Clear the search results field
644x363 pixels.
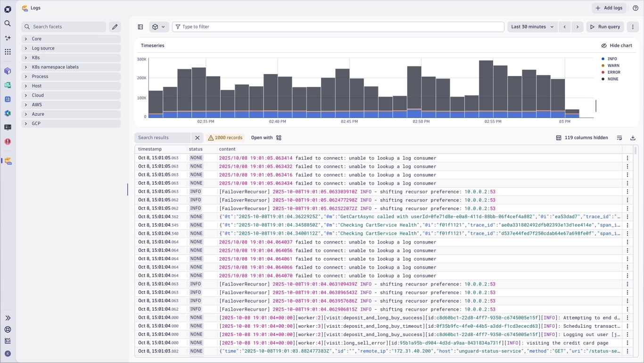pyautogui.click(x=198, y=138)
